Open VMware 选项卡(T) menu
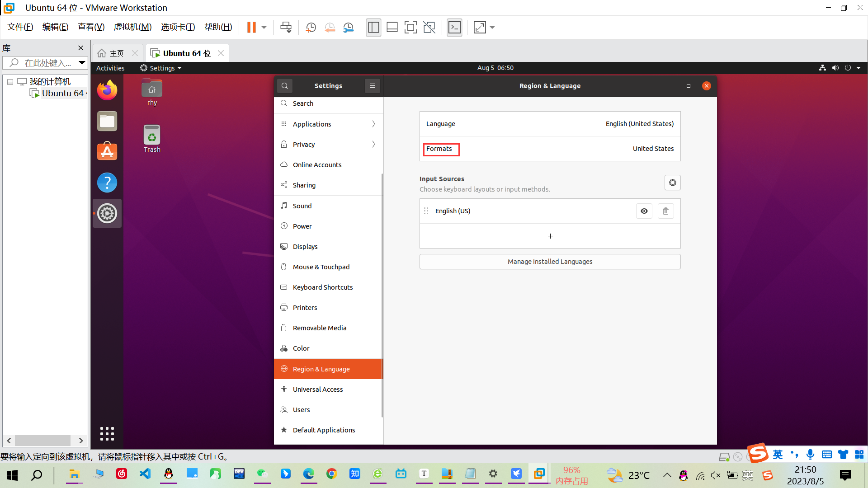Screen dimensions: 868x488 178,27
